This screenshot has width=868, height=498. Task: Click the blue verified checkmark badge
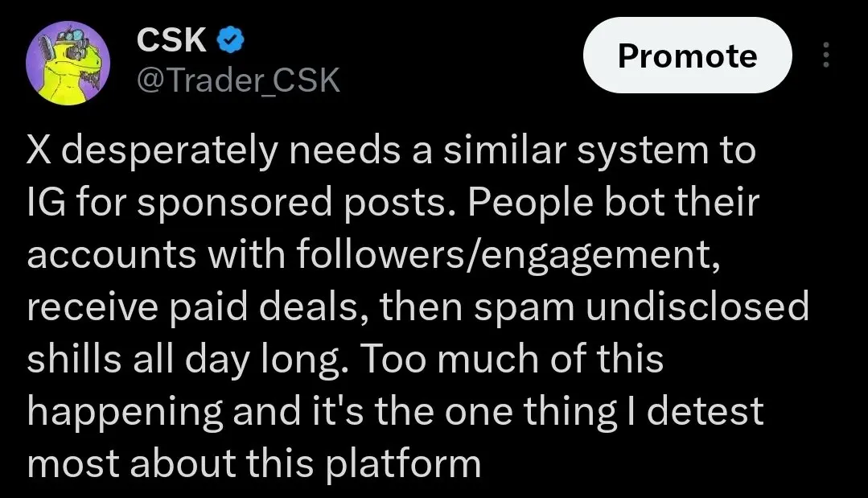pyautogui.click(x=230, y=40)
